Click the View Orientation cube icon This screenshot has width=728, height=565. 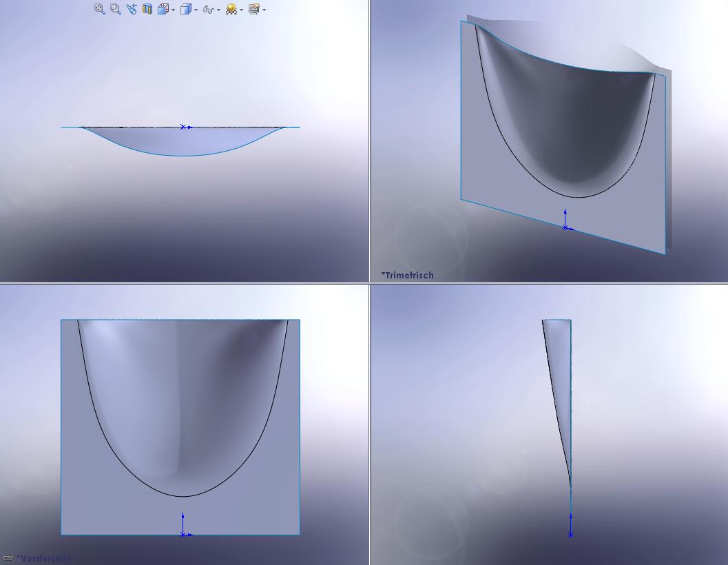point(163,9)
